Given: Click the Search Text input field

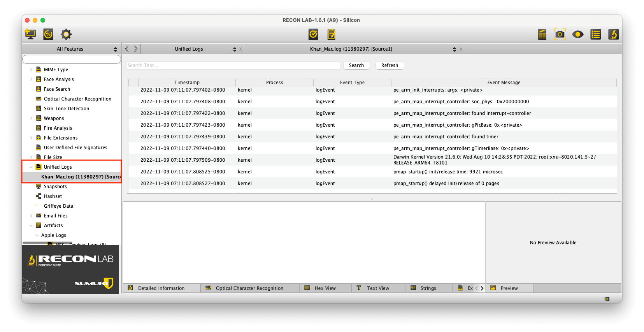Looking at the screenshot, I should tap(233, 65).
